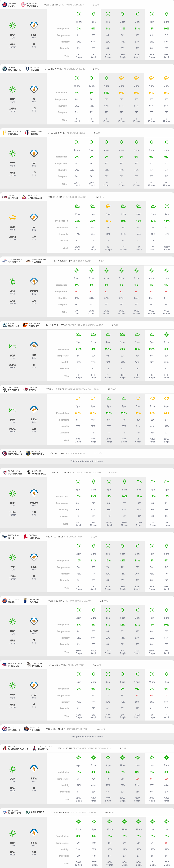Select the Atlanta Braves tomahawk logo
This screenshot has height=868, width=174.
pyautogui.click(x=4, y=197)
